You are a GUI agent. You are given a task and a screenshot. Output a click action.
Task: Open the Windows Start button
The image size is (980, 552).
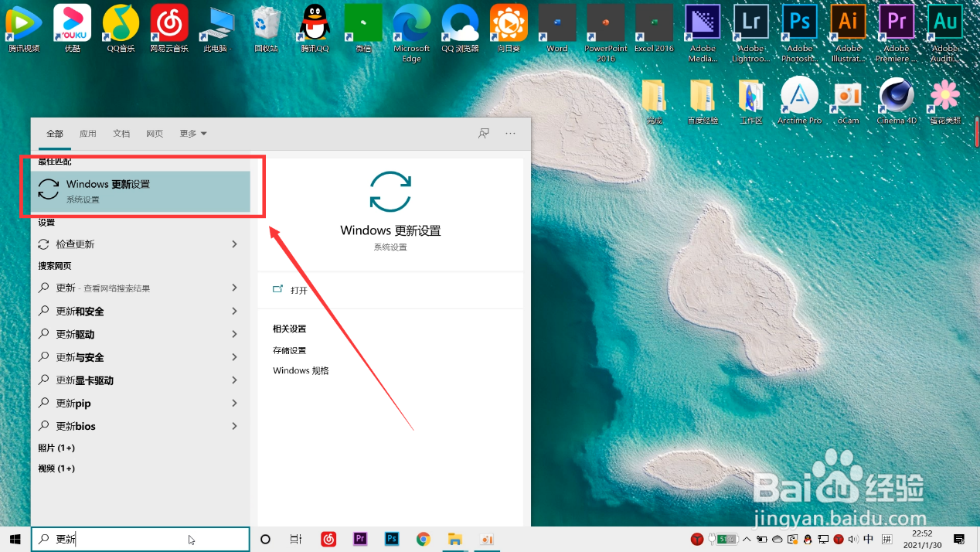click(x=15, y=539)
